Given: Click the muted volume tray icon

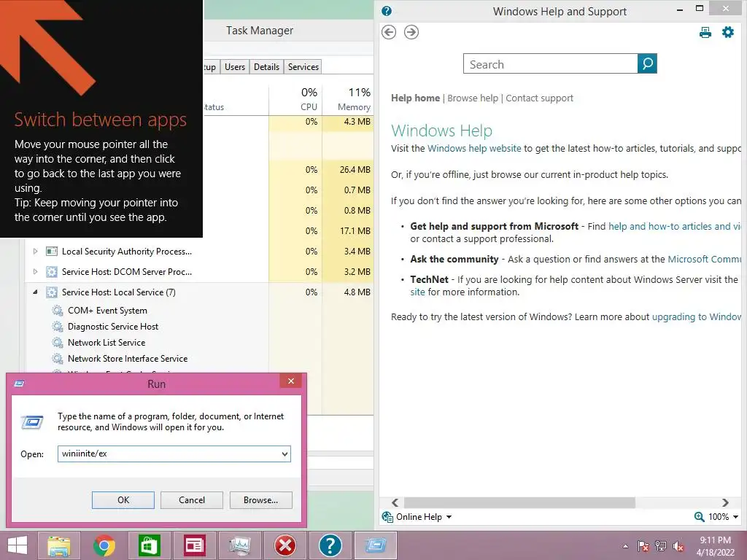Looking at the screenshot, I should click(678, 546).
